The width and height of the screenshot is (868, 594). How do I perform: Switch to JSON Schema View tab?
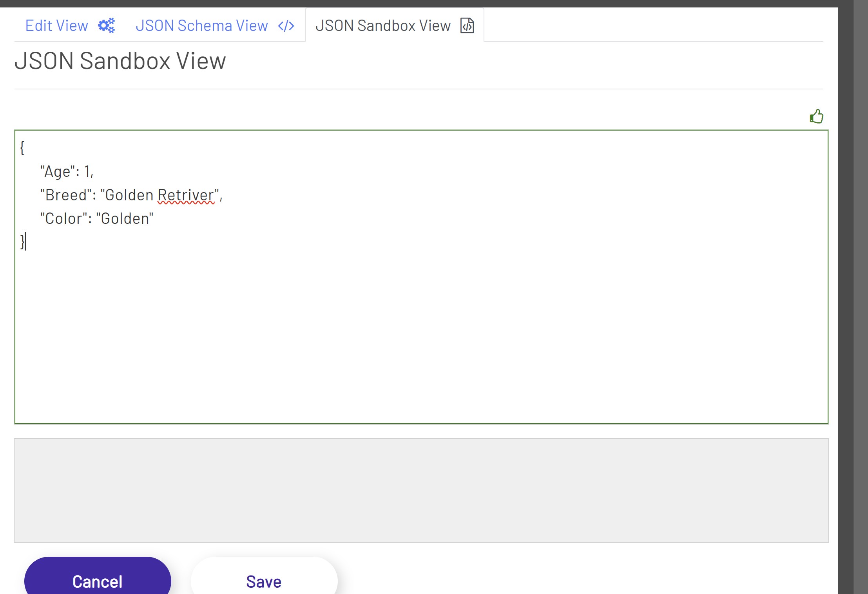[201, 26]
